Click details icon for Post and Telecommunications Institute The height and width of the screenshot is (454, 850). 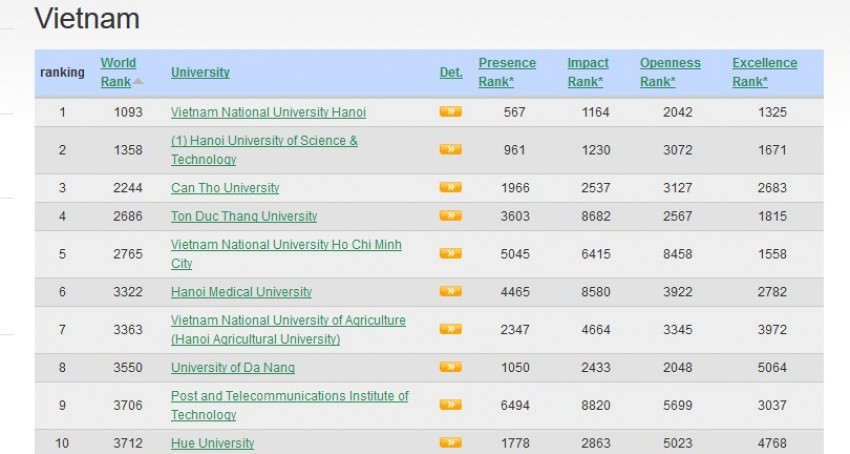tap(450, 405)
